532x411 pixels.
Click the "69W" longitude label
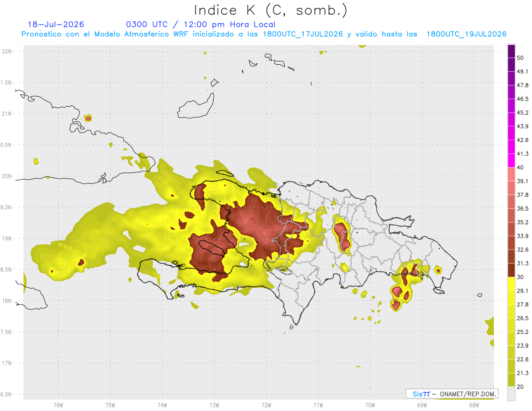pyautogui.click(x=422, y=405)
